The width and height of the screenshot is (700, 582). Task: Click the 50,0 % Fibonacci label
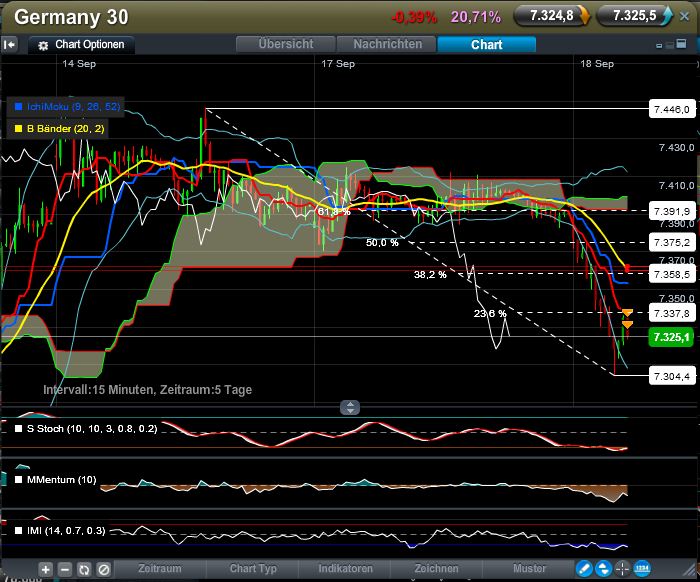pos(382,243)
